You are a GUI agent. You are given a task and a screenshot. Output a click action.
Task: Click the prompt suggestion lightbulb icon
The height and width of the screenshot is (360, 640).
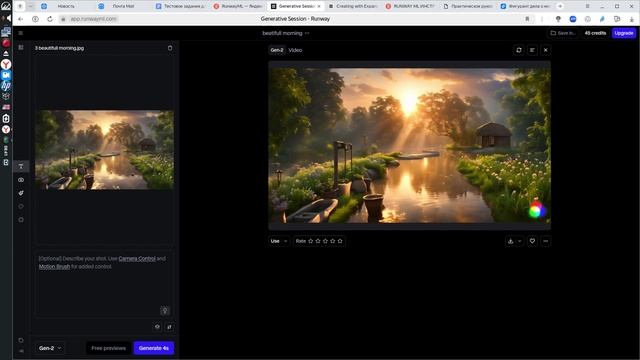(x=164, y=311)
